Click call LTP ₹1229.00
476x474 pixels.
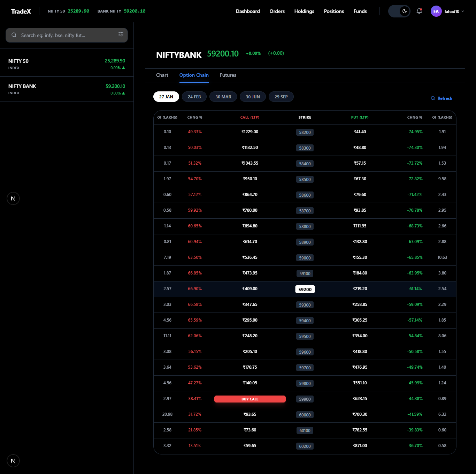(x=250, y=132)
